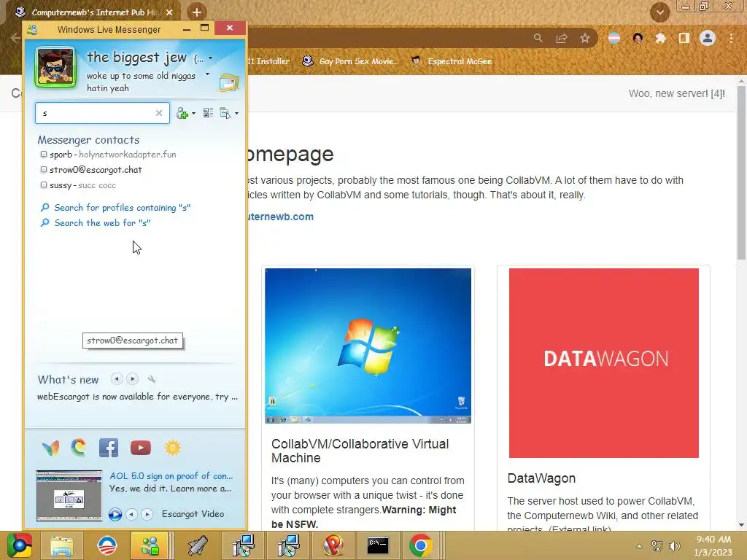
Task: Open the AOL 5.0 video thumbnail
Action: pyautogui.click(x=69, y=495)
